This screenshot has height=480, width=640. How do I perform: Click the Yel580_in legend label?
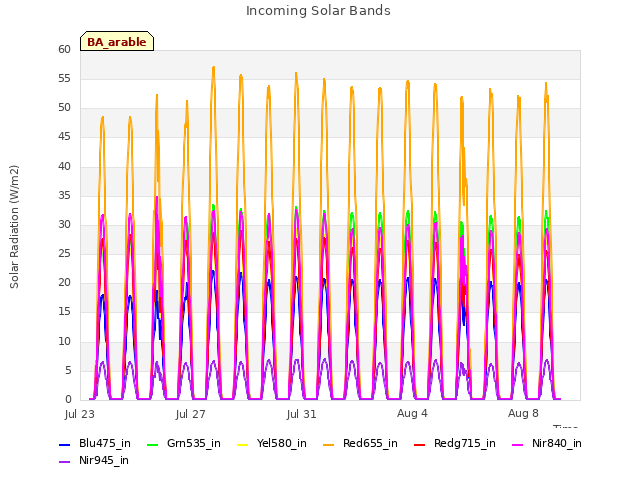click(282, 443)
